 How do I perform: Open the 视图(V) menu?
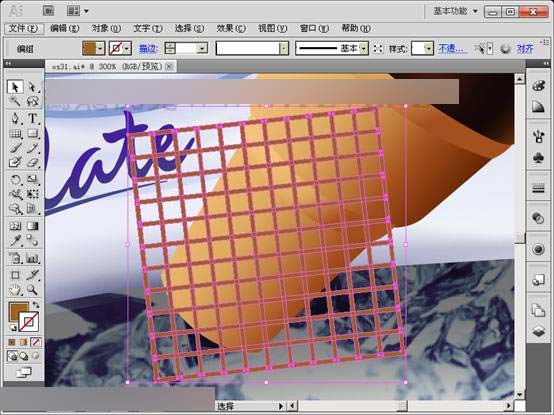click(x=272, y=28)
